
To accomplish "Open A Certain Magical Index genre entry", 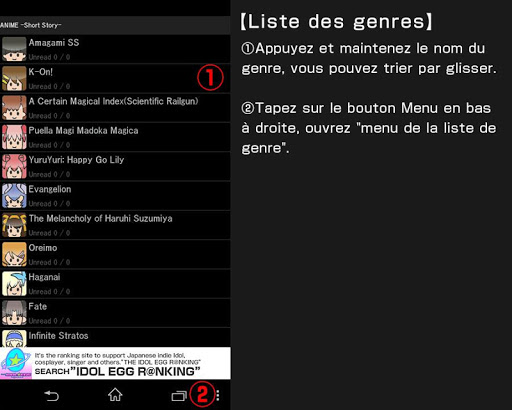I will pos(115,108).
